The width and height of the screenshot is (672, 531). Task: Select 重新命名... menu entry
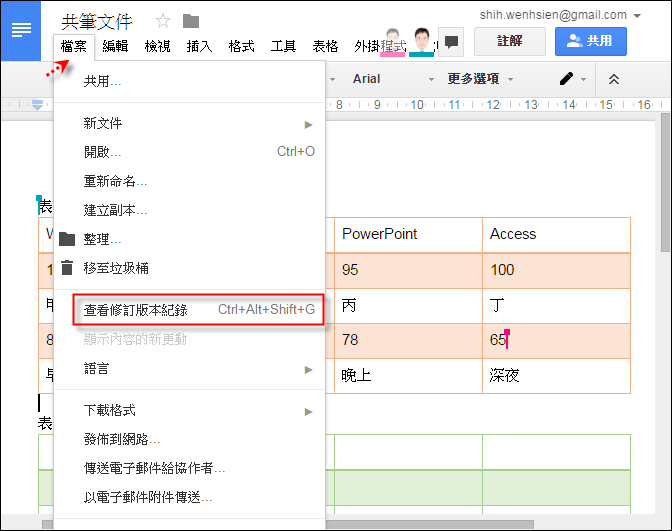click(x=189, y=181)
